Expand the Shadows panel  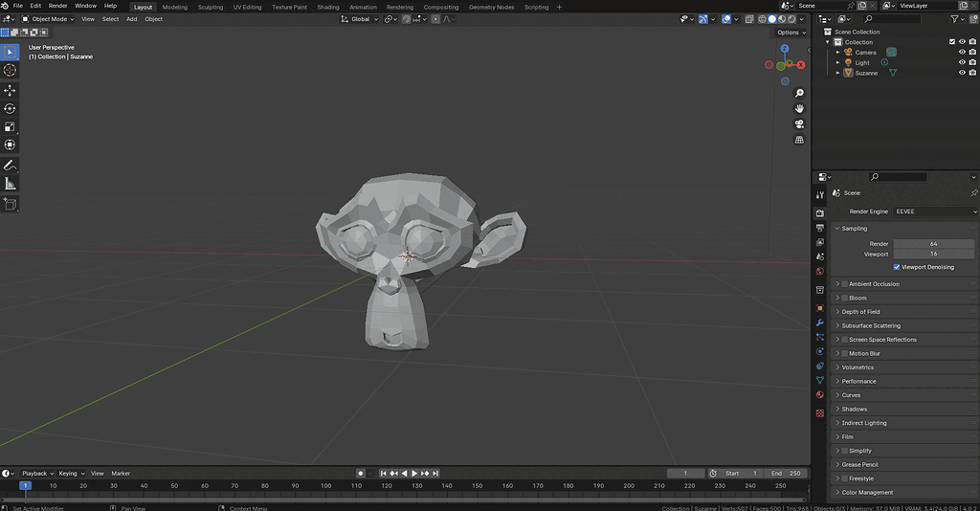903,410
